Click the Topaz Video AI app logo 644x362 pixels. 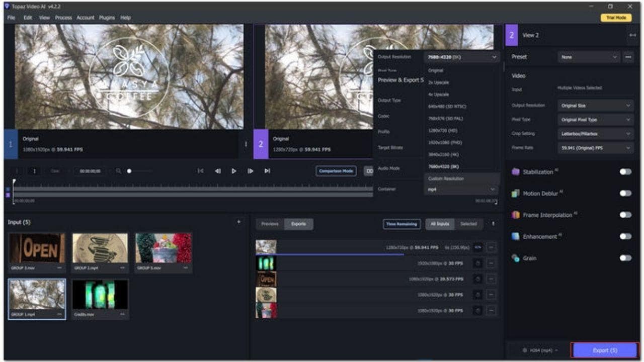pyautogui.click(x=7, y=6)
